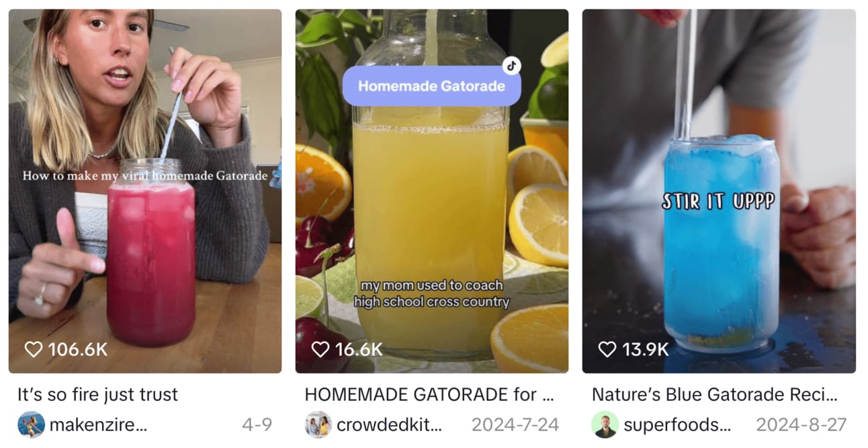Open the yellow Homemade Gatorade video
Image resolution: width=868 pixels, height=448 pixels.
432,191
